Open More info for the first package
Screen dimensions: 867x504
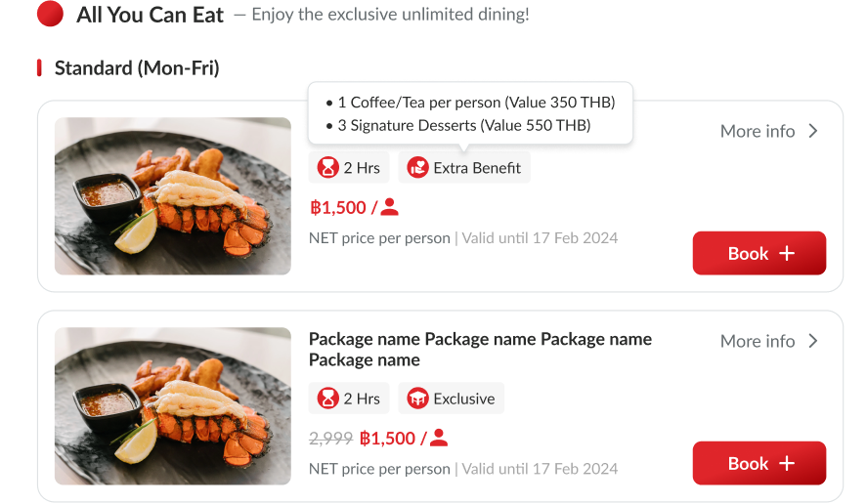(x=759, y=131)
